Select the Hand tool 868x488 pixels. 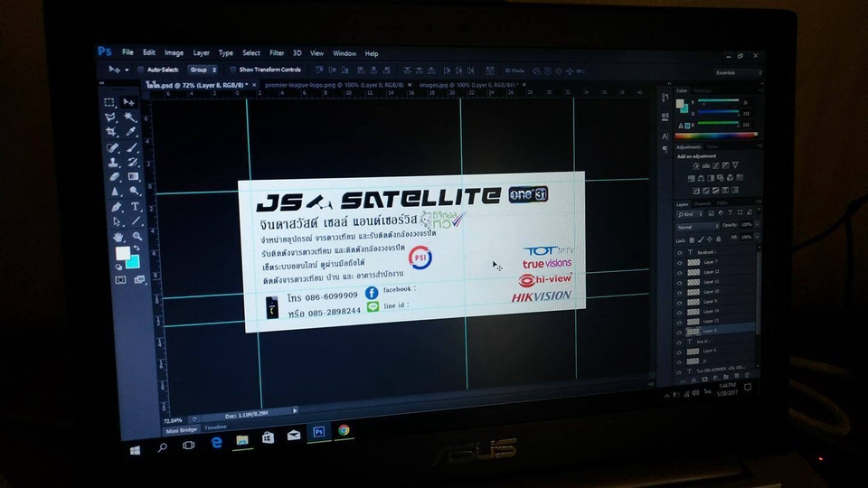(118, 238)
